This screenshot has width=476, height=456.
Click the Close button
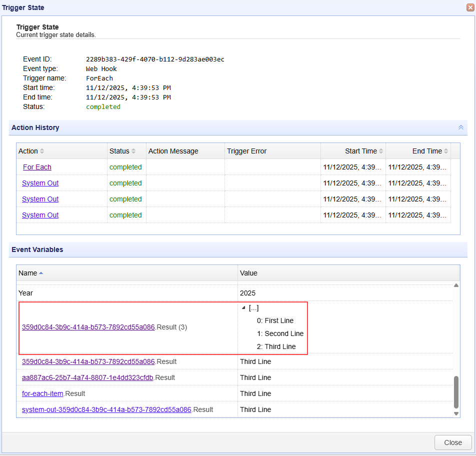coord(453,442)
